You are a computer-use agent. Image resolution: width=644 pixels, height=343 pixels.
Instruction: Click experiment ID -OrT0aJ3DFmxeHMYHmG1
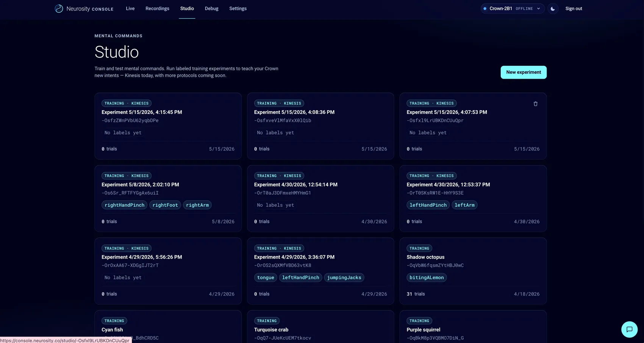(x=283, y=193)
